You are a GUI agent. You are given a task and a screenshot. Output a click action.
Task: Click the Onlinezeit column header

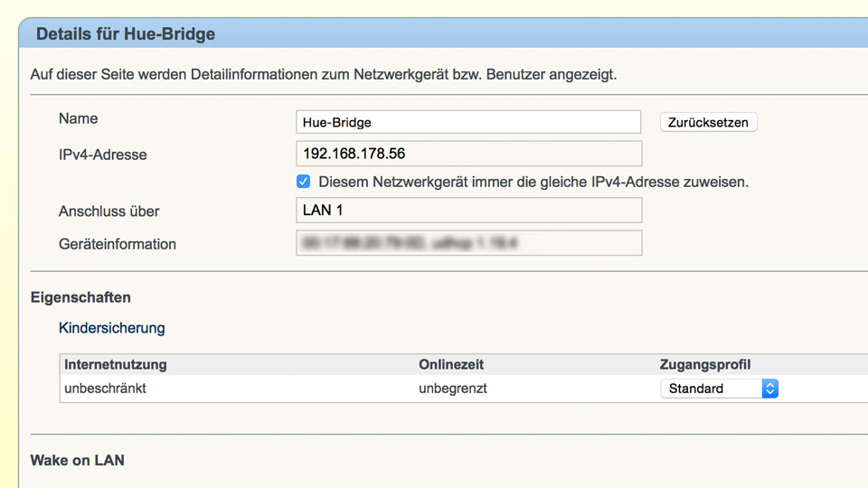coord(451,365)
